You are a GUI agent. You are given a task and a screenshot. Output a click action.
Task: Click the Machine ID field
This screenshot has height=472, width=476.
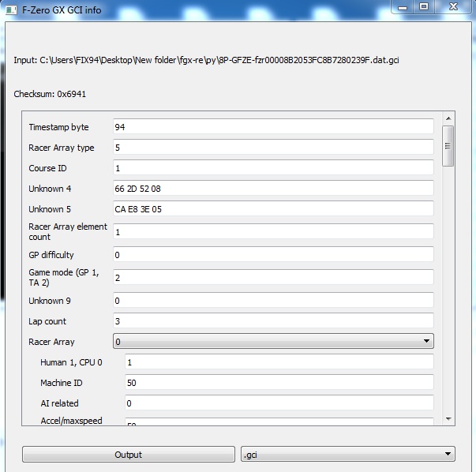click(x=279, y=383)
